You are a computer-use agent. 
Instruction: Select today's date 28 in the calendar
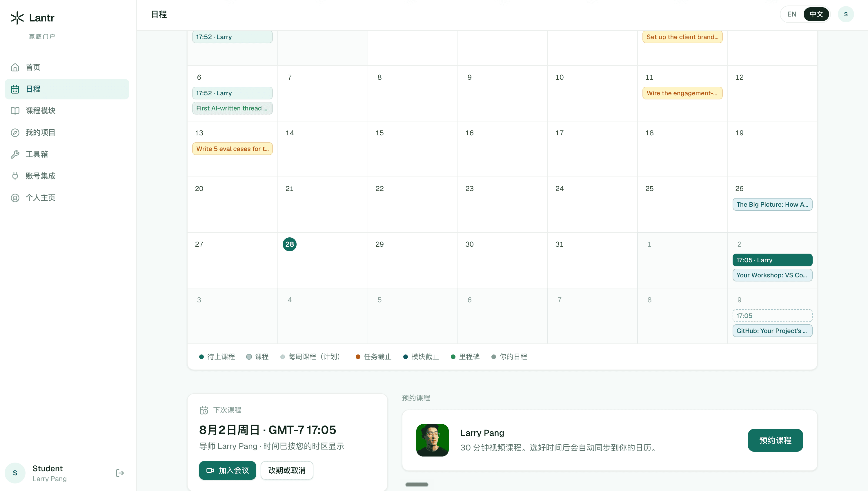click(x=289, y=244)
